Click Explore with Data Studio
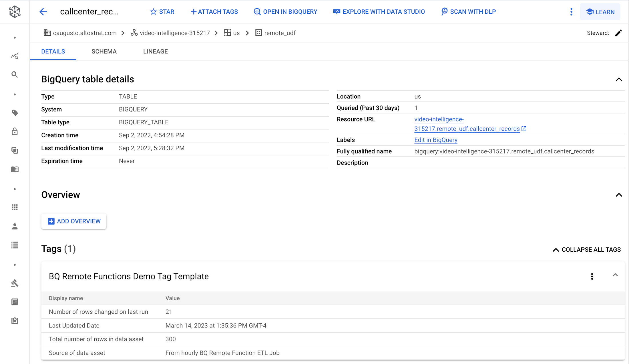 (379, 12)
